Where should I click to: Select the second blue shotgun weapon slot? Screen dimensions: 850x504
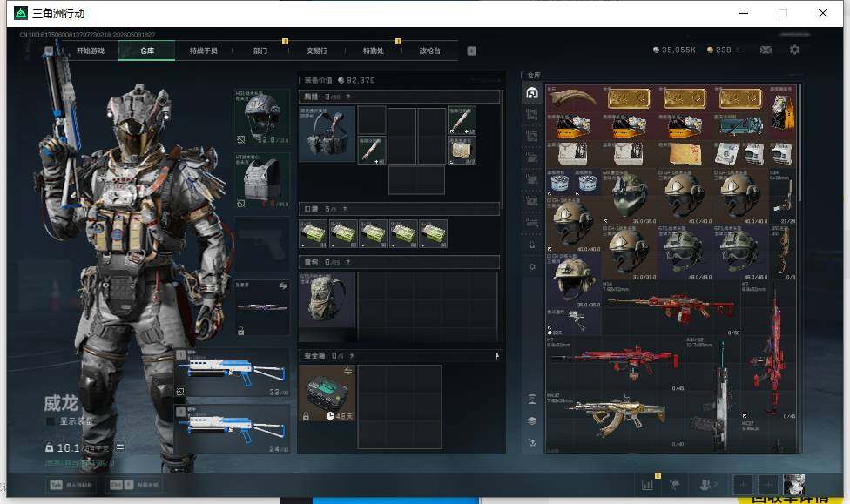point(233,429)
